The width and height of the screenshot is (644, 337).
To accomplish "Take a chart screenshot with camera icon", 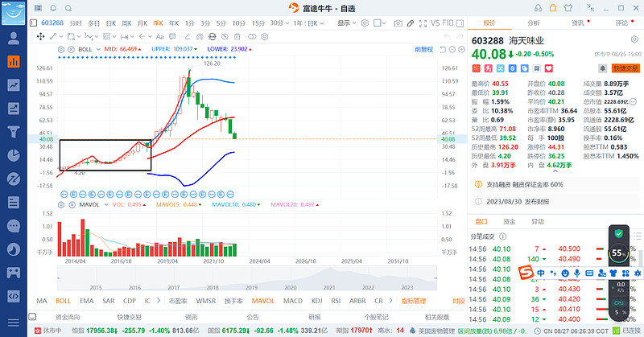I will tap(398, 23).
